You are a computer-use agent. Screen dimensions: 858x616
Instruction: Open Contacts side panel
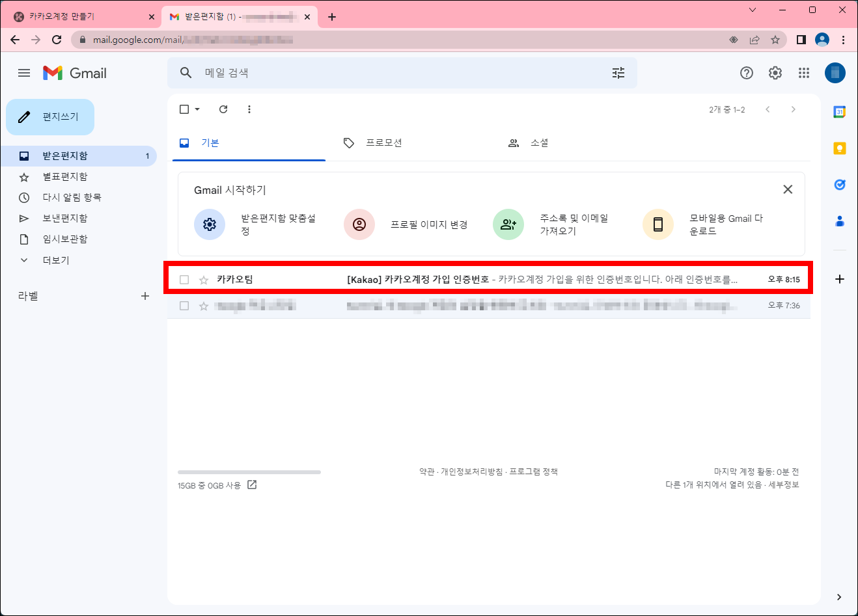840,221
